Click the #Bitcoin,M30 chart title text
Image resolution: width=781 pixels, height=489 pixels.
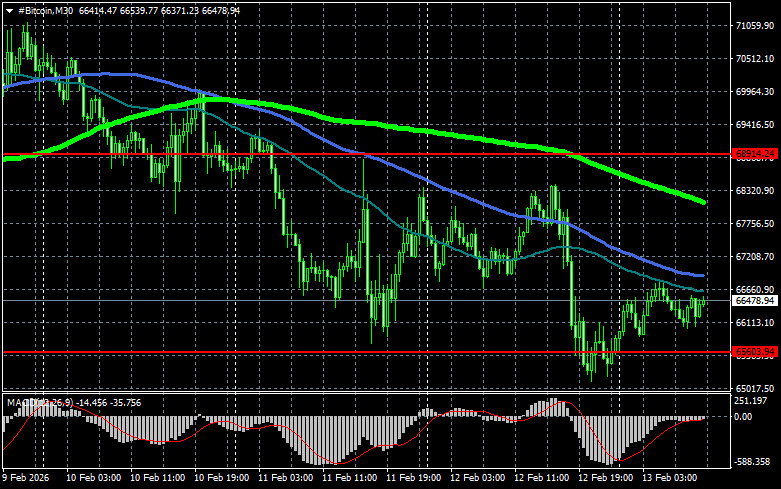coord(44,9)
